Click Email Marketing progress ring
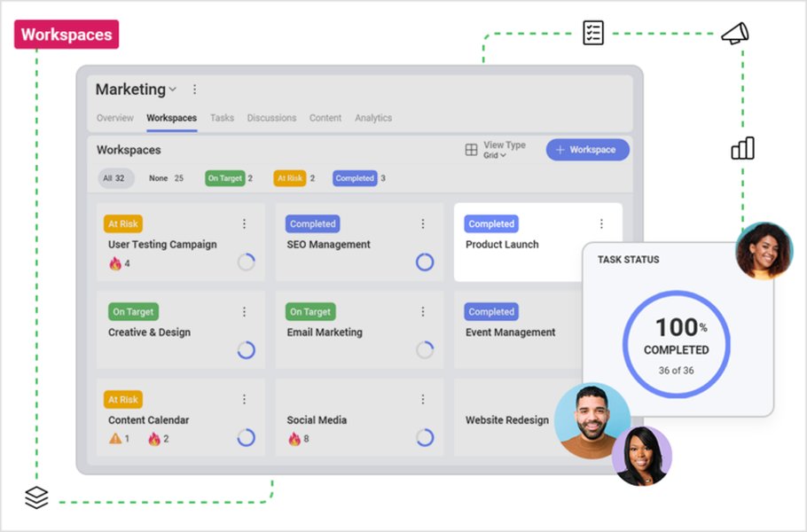This screenshot has height=532, width=807. (425, 350)
